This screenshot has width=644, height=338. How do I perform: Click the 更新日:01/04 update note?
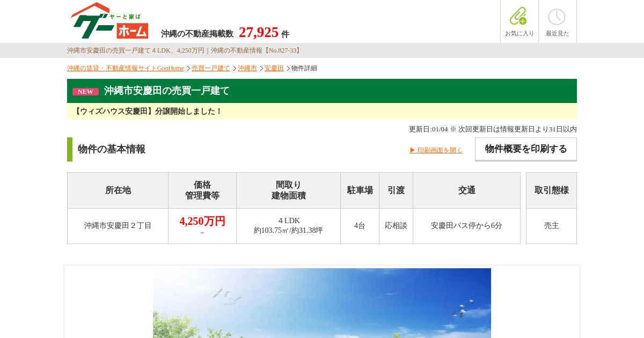tap(493, 129)
